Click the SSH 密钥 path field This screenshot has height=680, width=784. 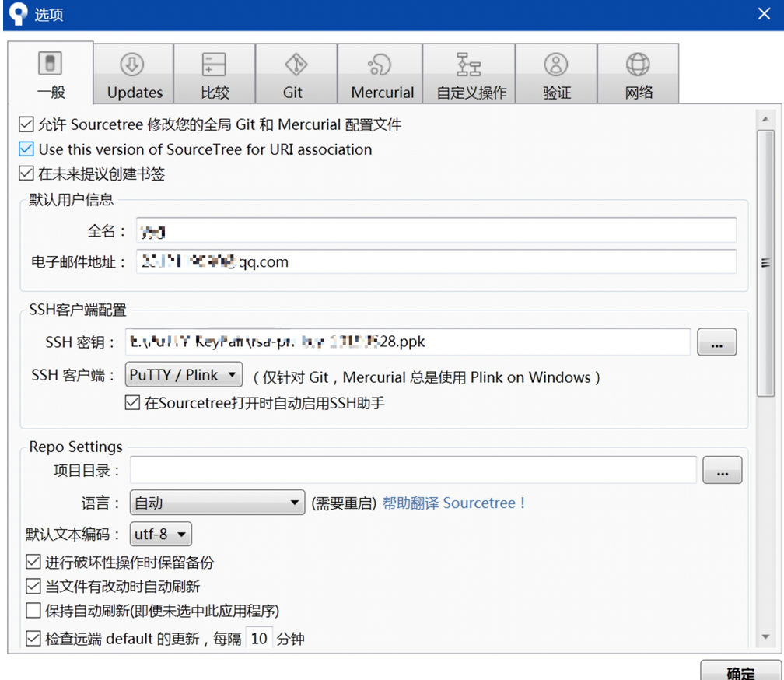point(408,342)
